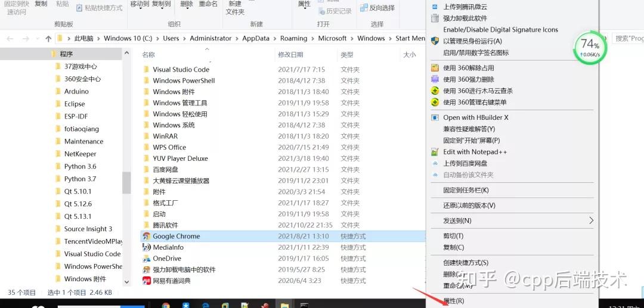Choose 还原以前的版本(V)
Image resolution: width=644 pixels, height=308 pixels.
(x=469, y=205)
